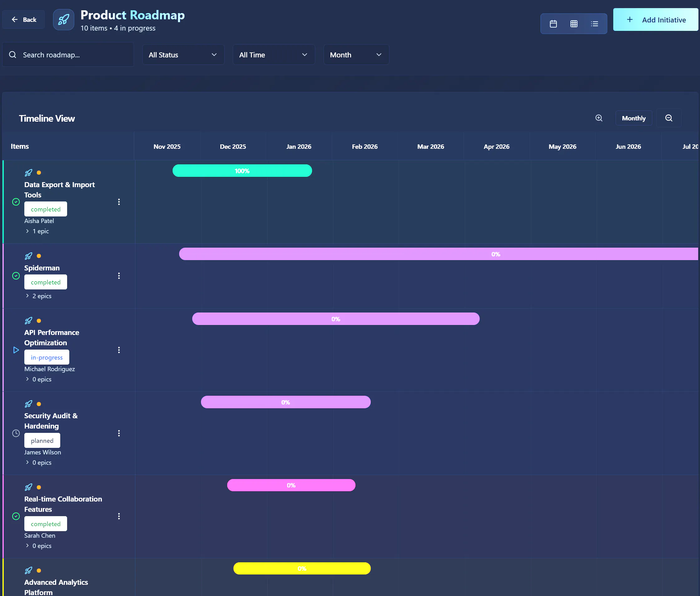Click the Security Audit 0% timeline bar

tap(286, 402)
